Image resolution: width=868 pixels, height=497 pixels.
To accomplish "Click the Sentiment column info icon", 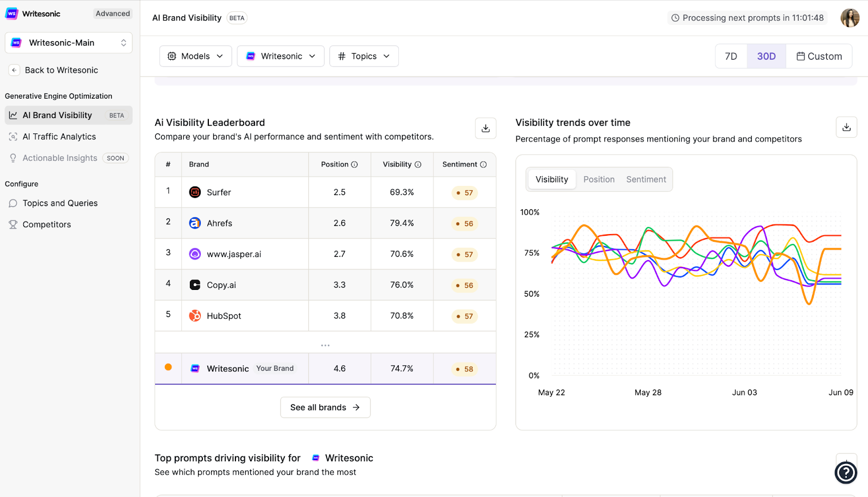I will [x=483, y=165].
